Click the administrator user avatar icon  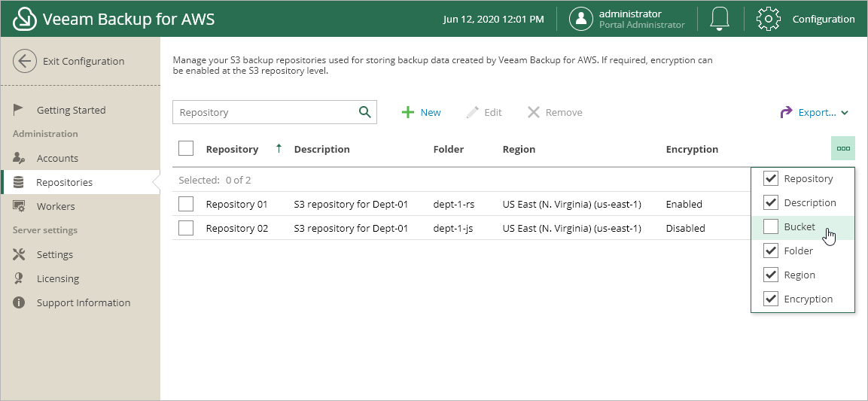[x=581, y=19]
